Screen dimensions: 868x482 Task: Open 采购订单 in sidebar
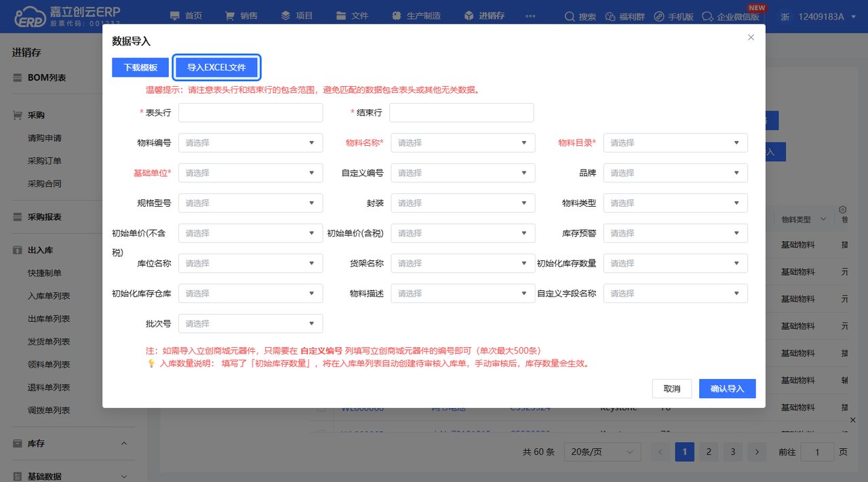pos(45,161)
